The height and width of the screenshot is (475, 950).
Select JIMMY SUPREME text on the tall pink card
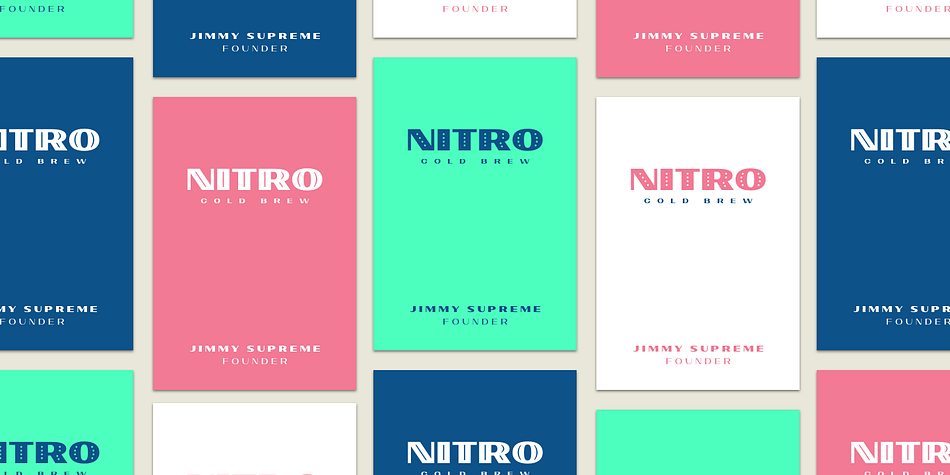[255, 349]
